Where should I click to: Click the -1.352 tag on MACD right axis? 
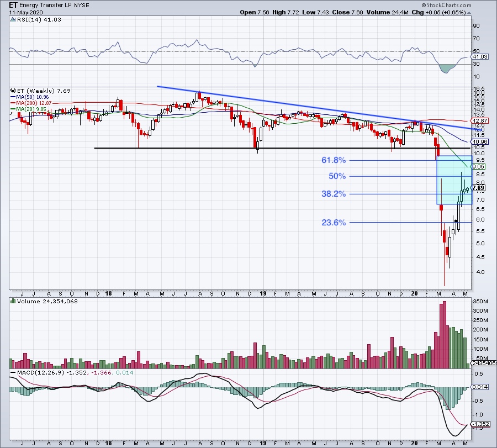point(481,424)
